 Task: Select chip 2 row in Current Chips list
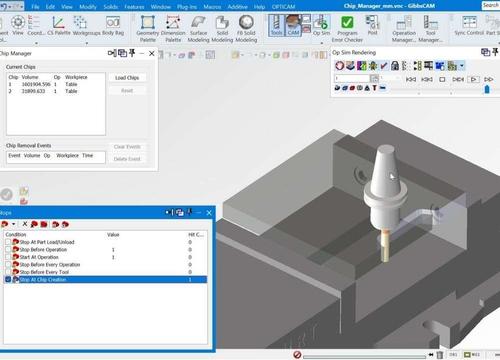[56, 91]
